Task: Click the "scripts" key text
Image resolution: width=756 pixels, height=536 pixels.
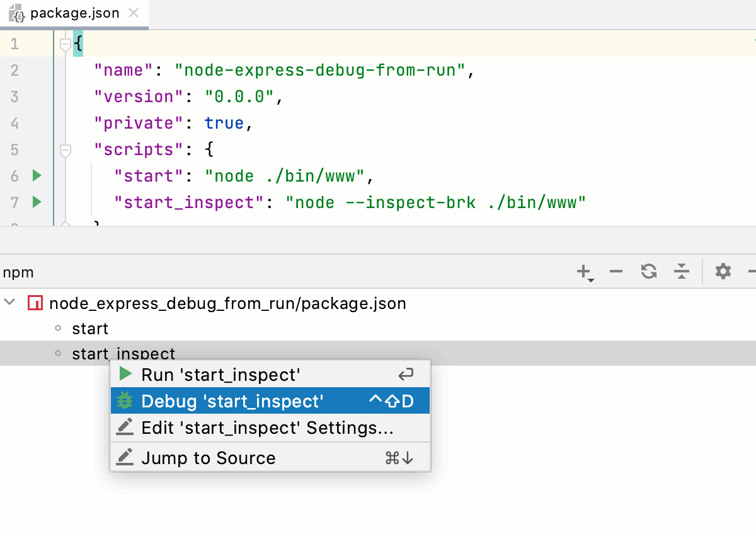Action: tap(139, 149)
